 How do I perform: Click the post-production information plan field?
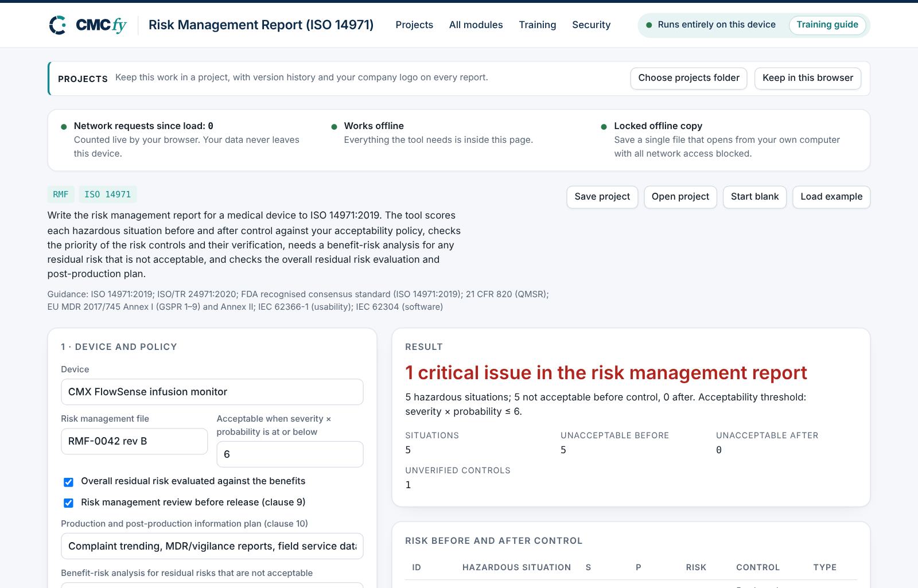click(x=212, y=546)
